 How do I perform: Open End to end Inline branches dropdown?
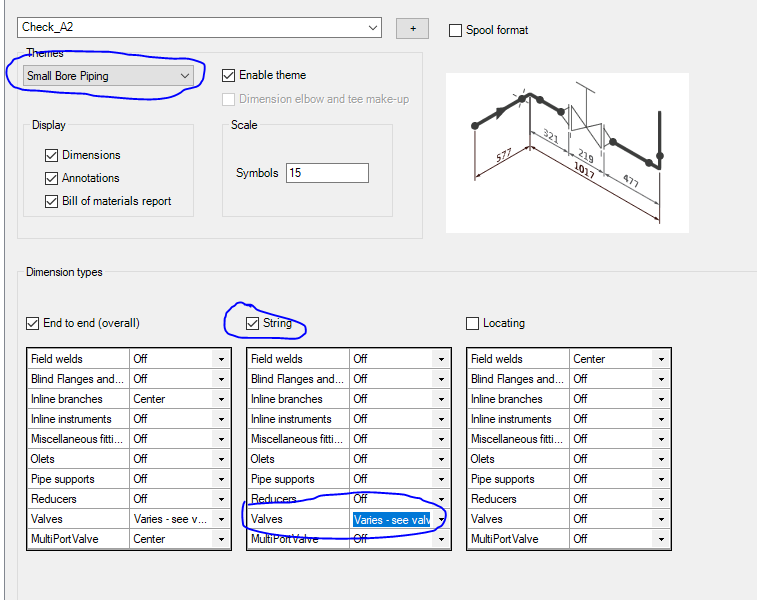coord(221,399)
